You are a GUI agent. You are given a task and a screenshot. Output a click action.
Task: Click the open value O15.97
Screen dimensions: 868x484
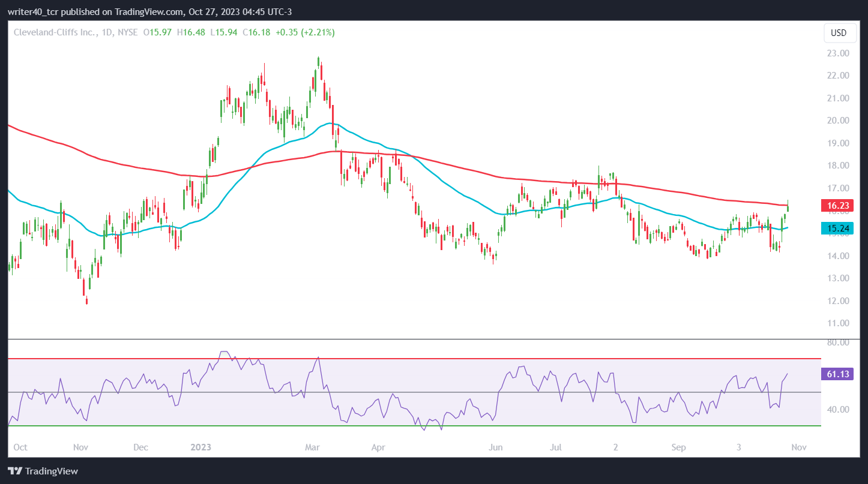click(x=157, y=32)
